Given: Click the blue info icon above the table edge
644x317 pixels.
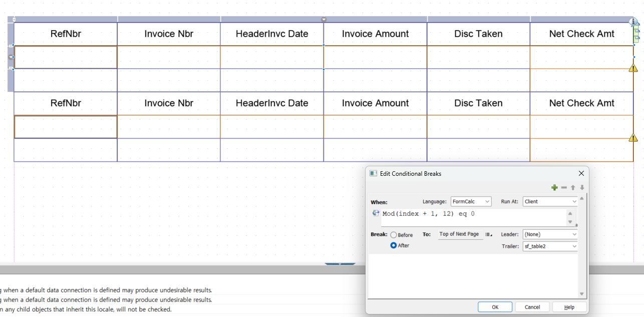Looking at the screenshot, I should 633,22.
